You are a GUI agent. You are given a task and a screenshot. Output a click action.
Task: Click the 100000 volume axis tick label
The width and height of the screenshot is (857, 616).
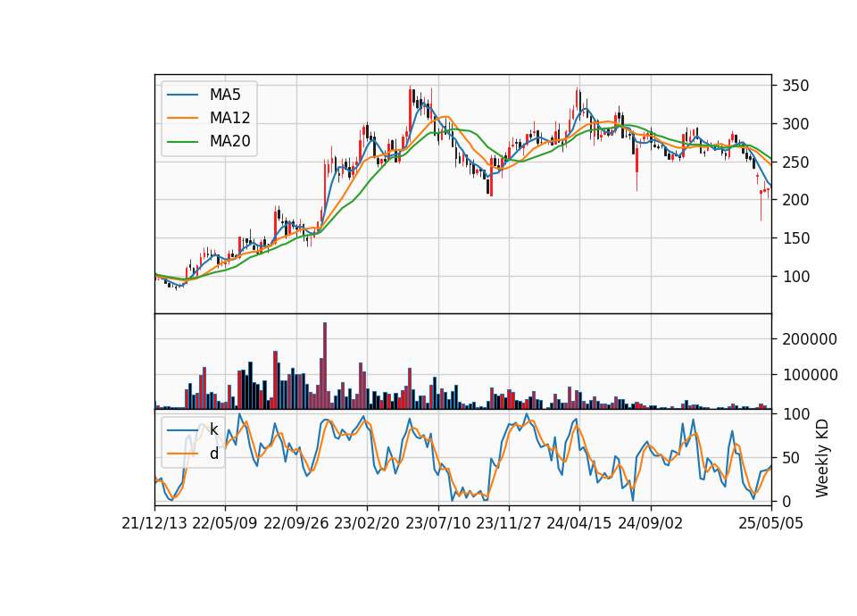coord(810,375)
